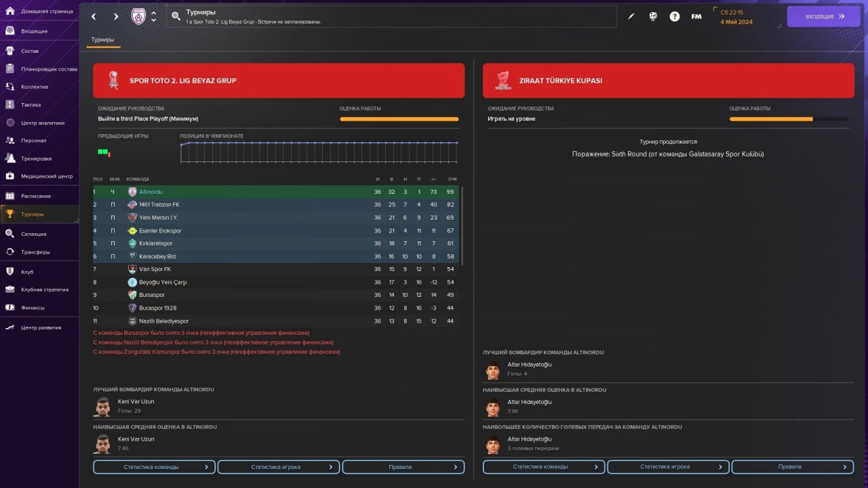
Task: Select the Турниры tab
Action: point(103,40)
